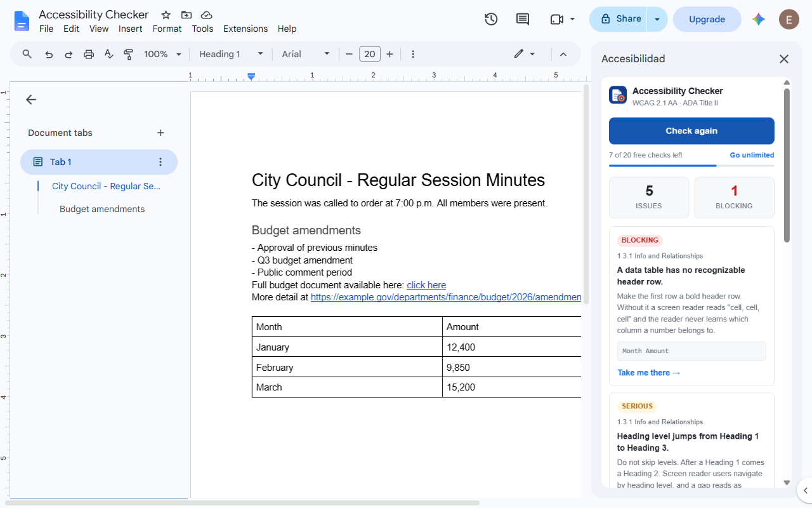Open the Google Docs home icon

[x=22, y=21]
